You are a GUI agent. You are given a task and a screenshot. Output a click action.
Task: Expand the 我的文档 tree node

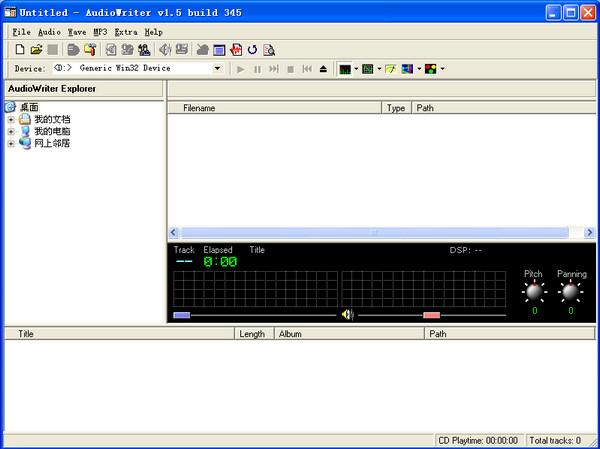point(11,120)
